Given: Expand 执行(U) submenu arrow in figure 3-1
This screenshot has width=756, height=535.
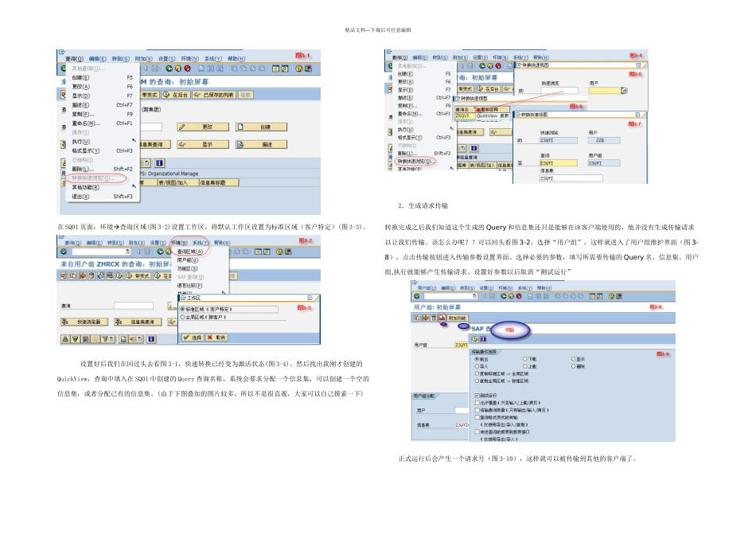Looking at the screenshot, I should pyautogui.click(x=134, y=141).
